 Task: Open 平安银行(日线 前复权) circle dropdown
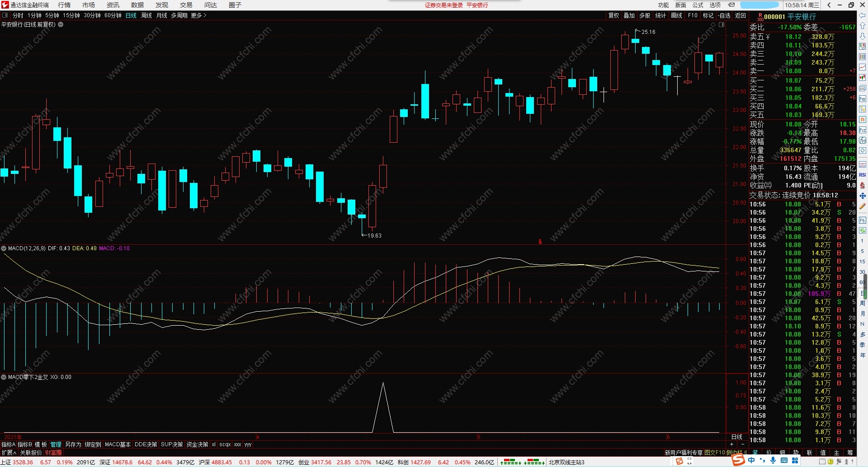pyautogui.click(x=61, y=25)
